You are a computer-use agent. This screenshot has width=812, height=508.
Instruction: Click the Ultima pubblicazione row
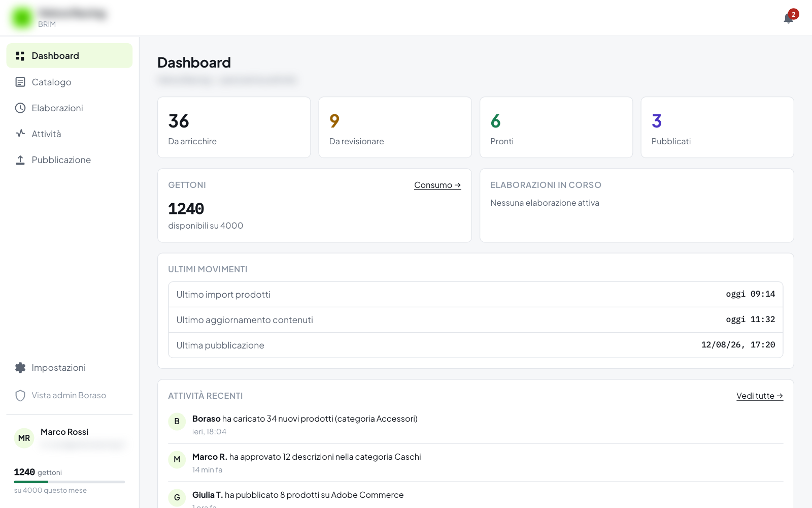tap(476, 345)
